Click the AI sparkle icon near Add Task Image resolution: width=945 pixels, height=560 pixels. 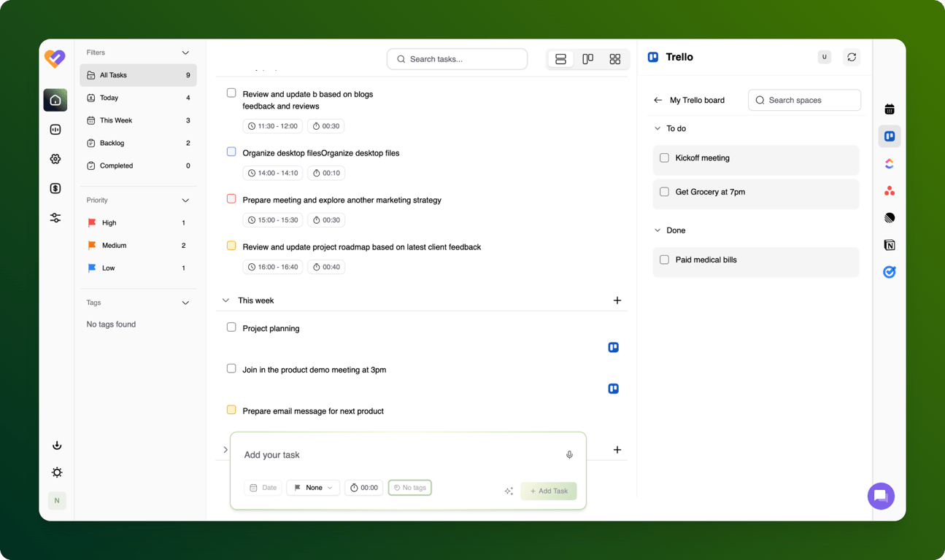tap(509, 491)
